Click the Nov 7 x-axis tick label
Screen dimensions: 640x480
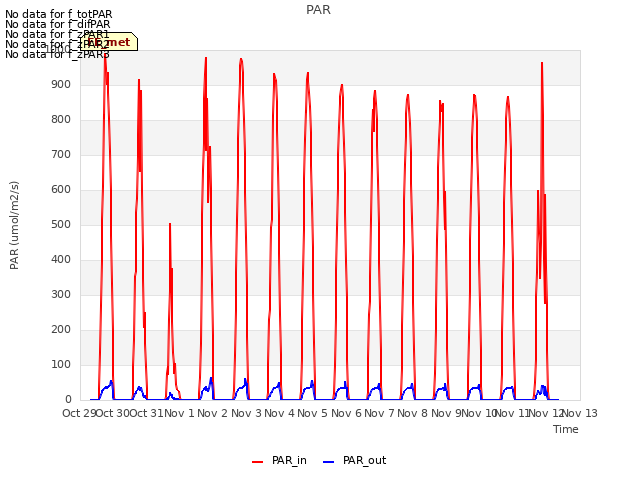(379, 413)
